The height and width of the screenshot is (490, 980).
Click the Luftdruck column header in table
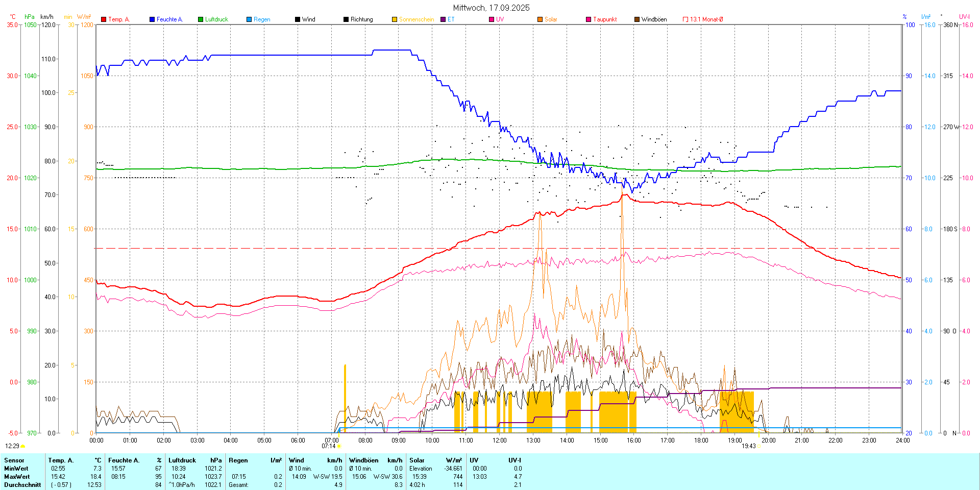182,460
